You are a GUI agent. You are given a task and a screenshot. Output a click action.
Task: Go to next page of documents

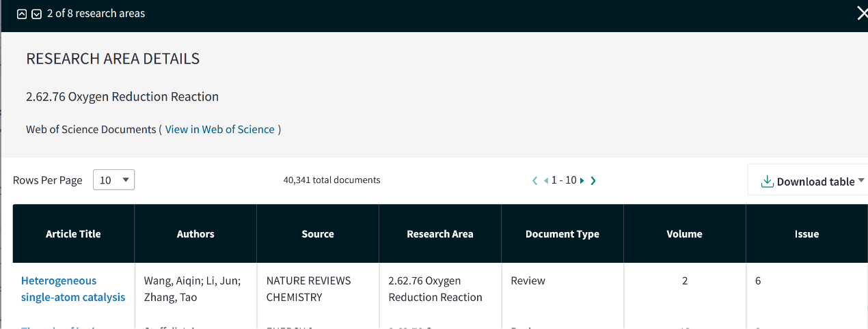(x=582, y=181)
